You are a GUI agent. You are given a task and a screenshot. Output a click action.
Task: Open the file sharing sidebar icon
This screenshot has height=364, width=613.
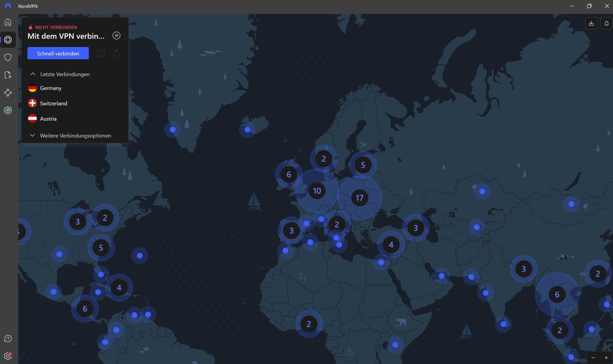8,75
